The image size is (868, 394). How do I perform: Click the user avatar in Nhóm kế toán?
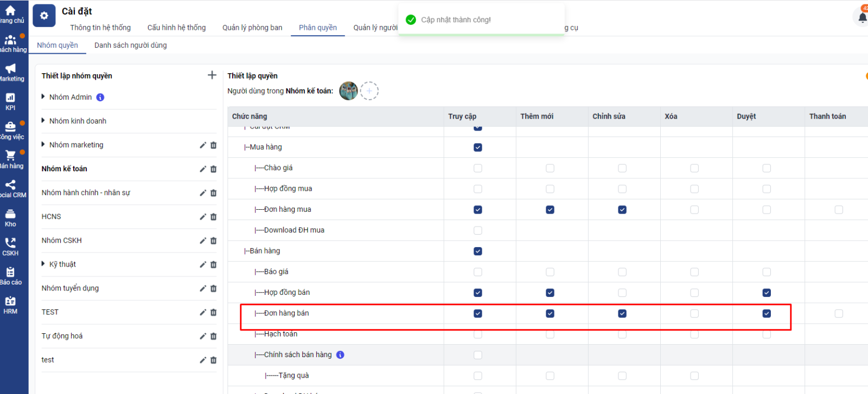[348, 91]
